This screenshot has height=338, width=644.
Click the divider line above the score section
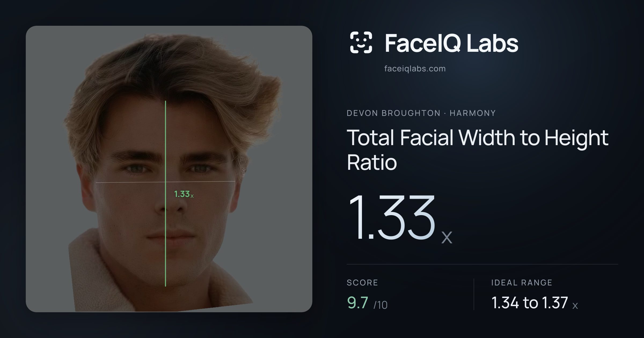[482, 264]
